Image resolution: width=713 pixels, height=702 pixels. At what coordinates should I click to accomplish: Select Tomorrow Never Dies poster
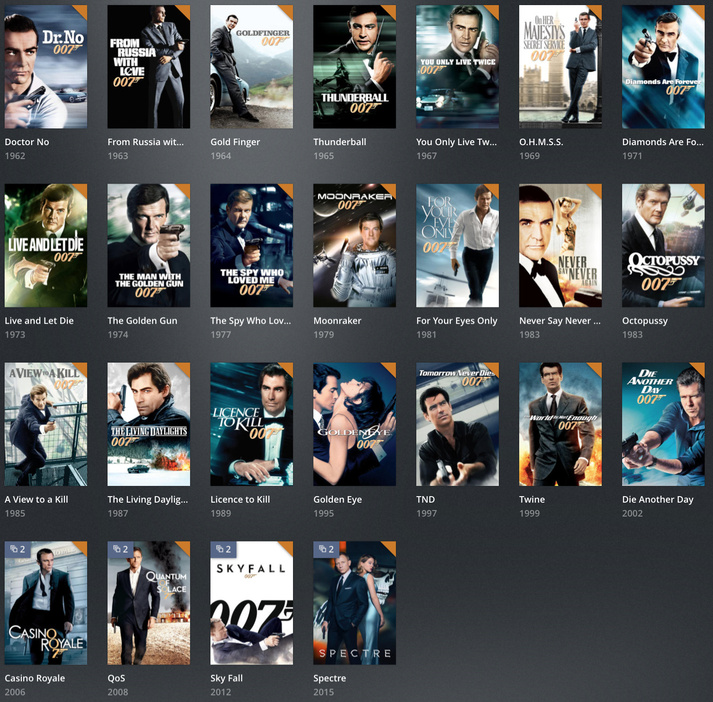tap(457, 424)
